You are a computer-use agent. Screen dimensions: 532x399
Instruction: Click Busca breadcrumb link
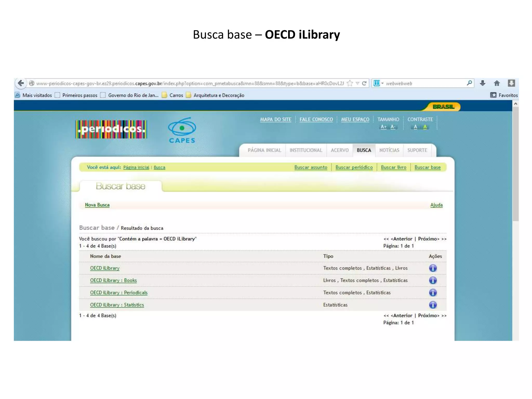[159, 168]
